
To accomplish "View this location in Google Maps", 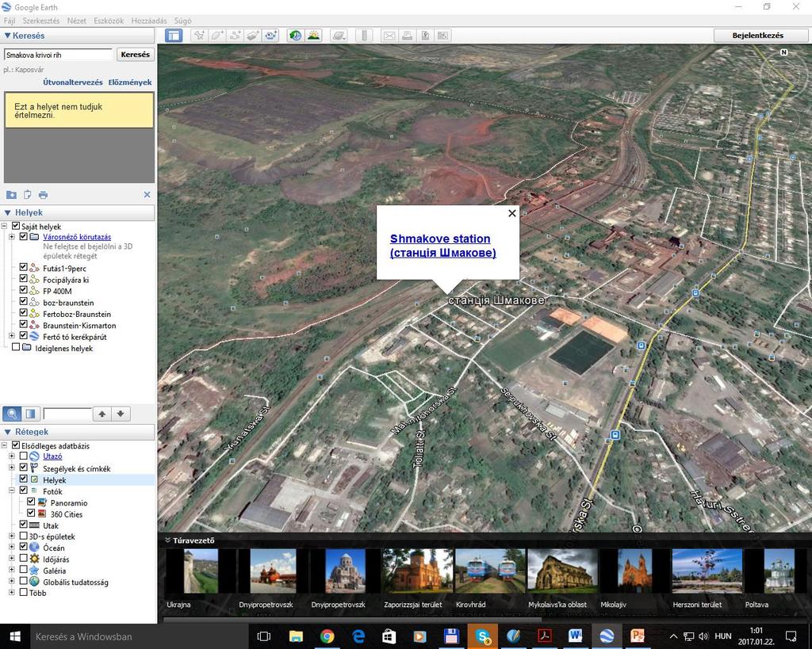I will coord(442,35).
